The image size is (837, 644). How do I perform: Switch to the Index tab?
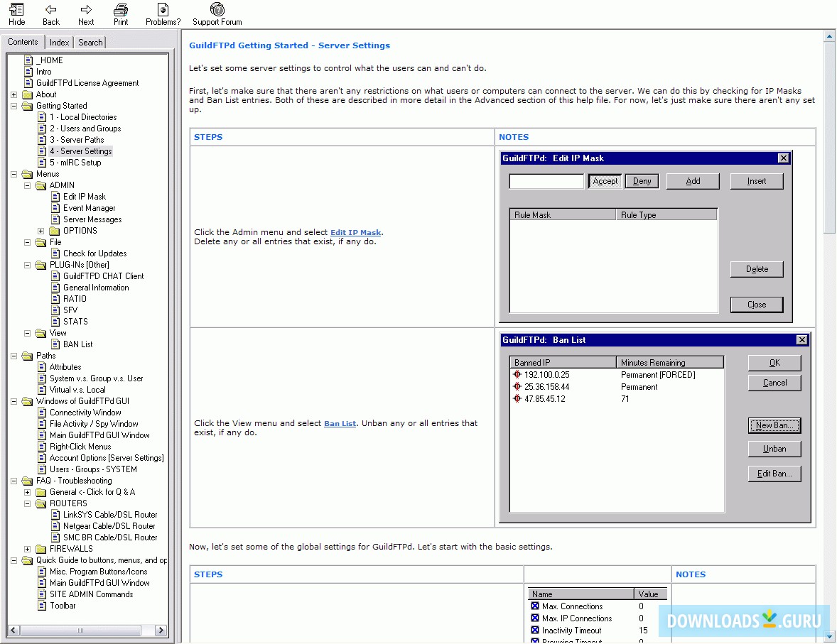(x=59, y=42)
